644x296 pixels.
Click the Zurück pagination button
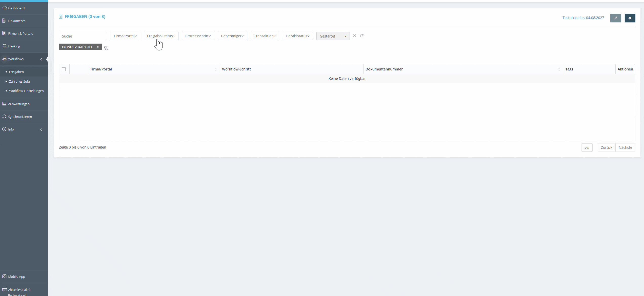point(607,147)
